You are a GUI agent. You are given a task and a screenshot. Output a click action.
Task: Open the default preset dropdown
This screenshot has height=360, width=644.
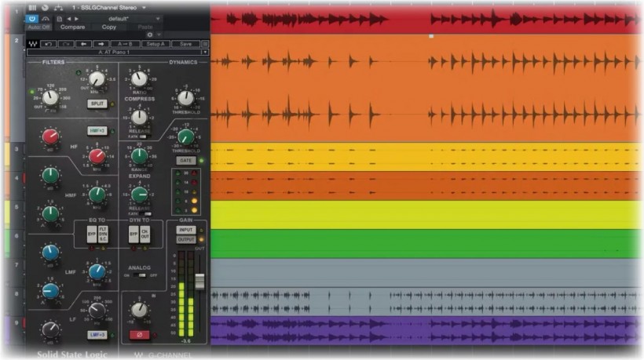click(x=158, y=19)
